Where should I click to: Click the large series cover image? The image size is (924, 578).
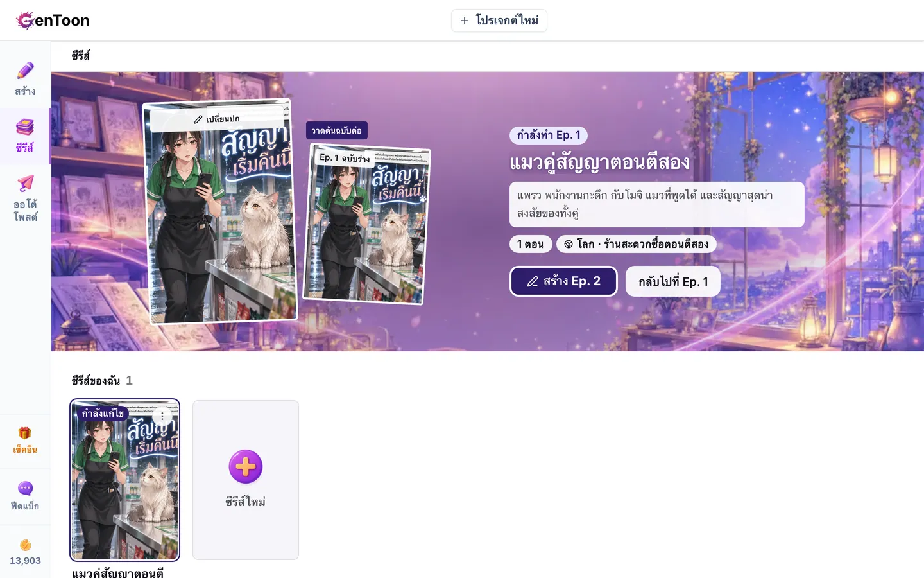[220, 211]
